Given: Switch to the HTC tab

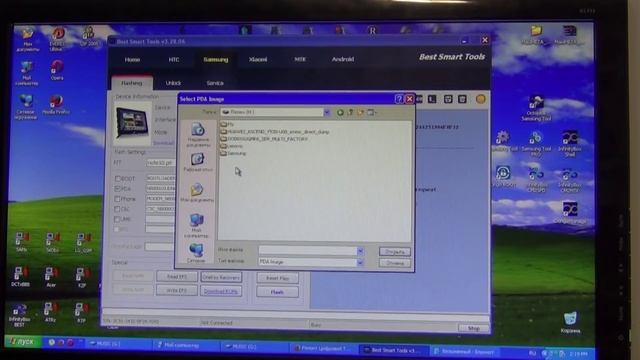Looking at the screenshot, I should click(x=174, y=60).
